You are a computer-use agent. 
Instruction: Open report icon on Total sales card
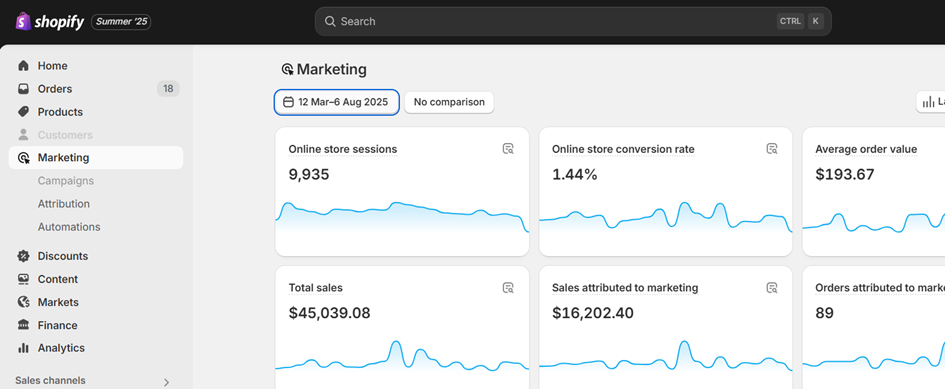[x=508, y=288]
